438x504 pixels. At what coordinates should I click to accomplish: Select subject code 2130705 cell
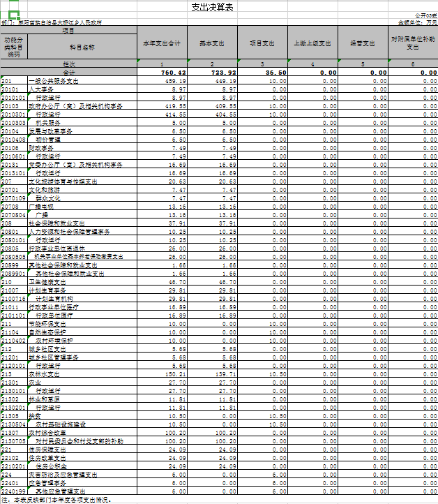click(x=13, y=441)
